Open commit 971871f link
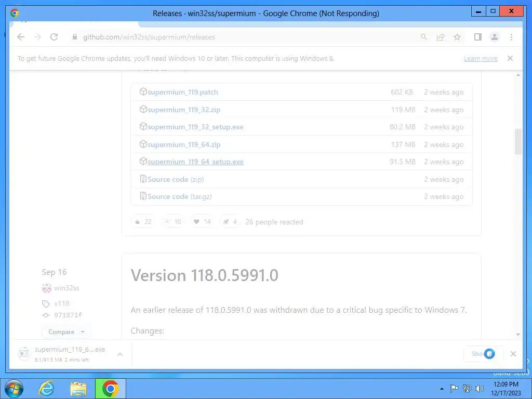 point(68,315)
